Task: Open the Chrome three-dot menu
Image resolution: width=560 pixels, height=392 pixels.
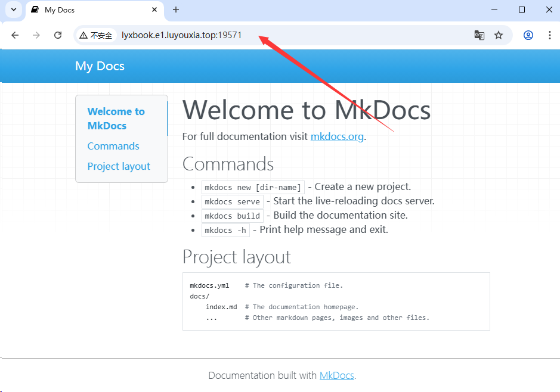Action: point(550,35)
